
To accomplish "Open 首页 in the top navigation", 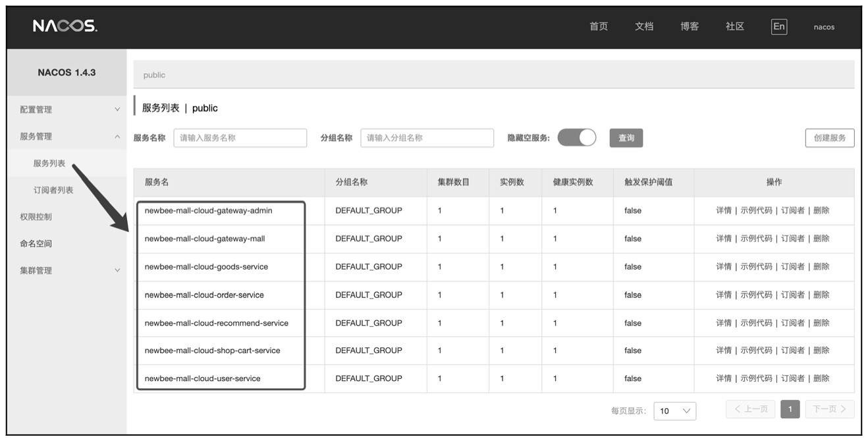I will pyautogui.click(x=599, y=26).
